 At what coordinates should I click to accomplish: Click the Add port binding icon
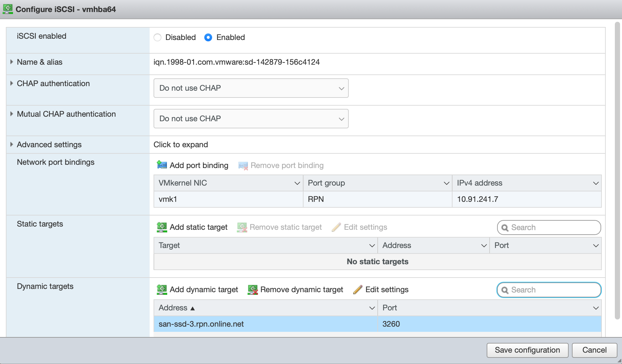(162, 165)
